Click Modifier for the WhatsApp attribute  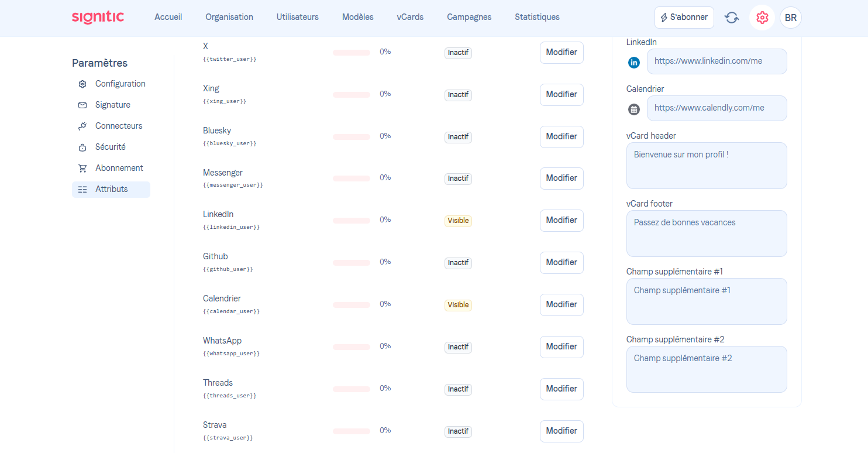click(x=562, y=346)
